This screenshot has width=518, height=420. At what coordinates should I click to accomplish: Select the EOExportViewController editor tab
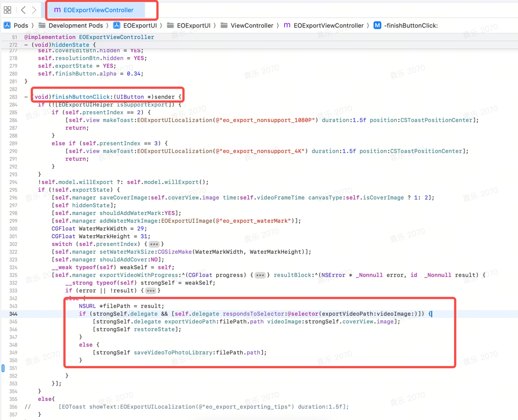pyautogui.click(x=95, y=10)
